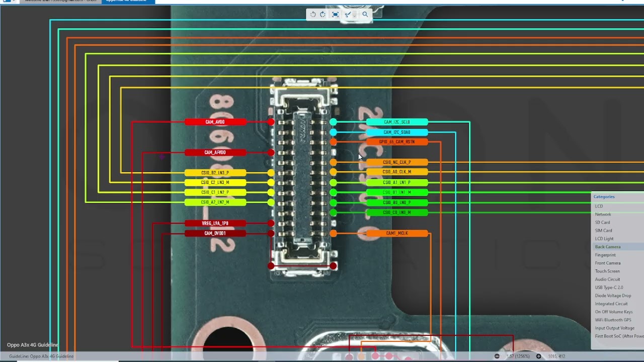Click the green pin dot beside CSI0_C0_LN0_M
This screenshot has width=644, height=362.
[x=333, y=213]
